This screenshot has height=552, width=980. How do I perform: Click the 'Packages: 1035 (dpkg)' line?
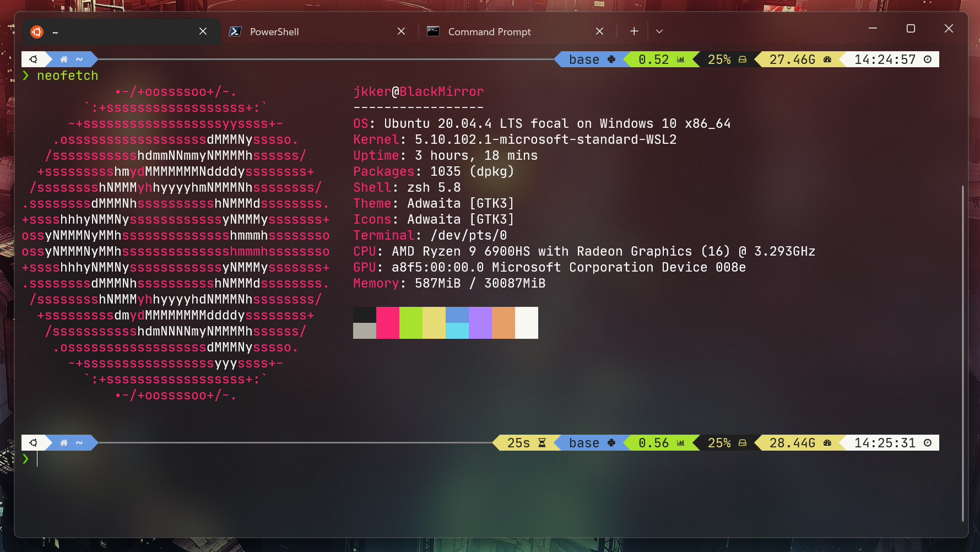click(434, 171)
